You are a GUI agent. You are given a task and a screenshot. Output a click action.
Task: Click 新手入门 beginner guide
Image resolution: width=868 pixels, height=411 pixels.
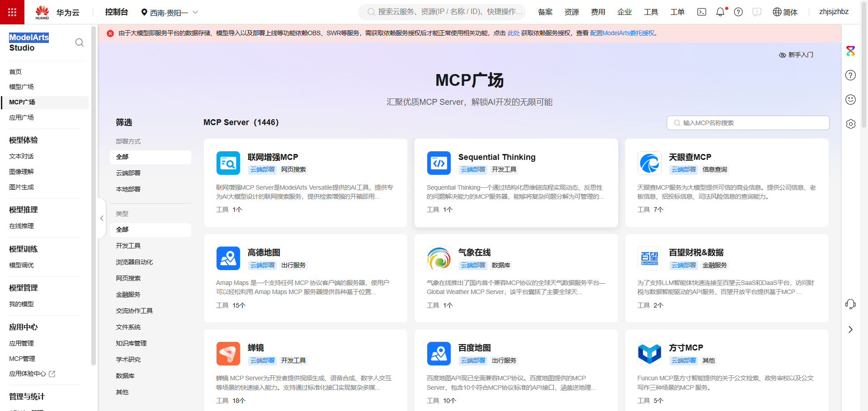[x=796, y=55]
